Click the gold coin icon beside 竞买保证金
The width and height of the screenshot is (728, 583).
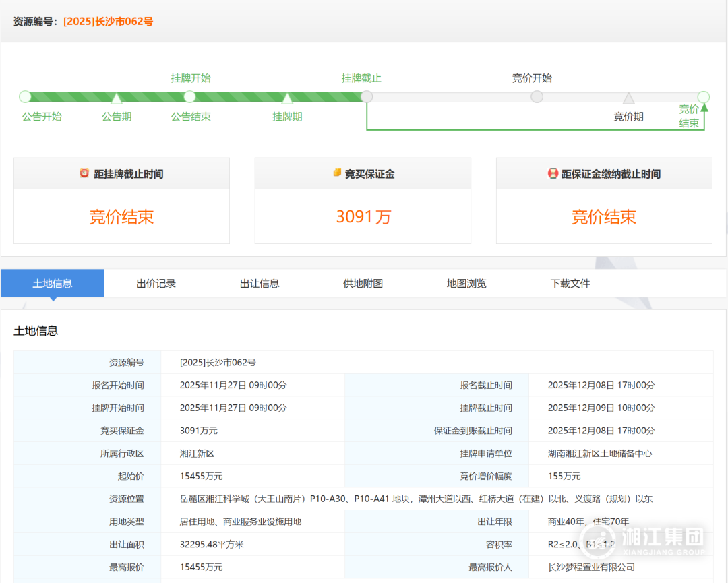(x=337, y=173)
